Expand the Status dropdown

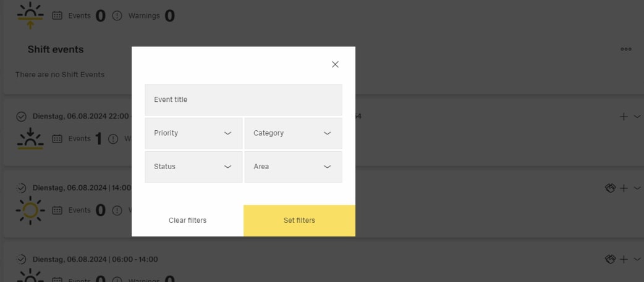[193, 167]
